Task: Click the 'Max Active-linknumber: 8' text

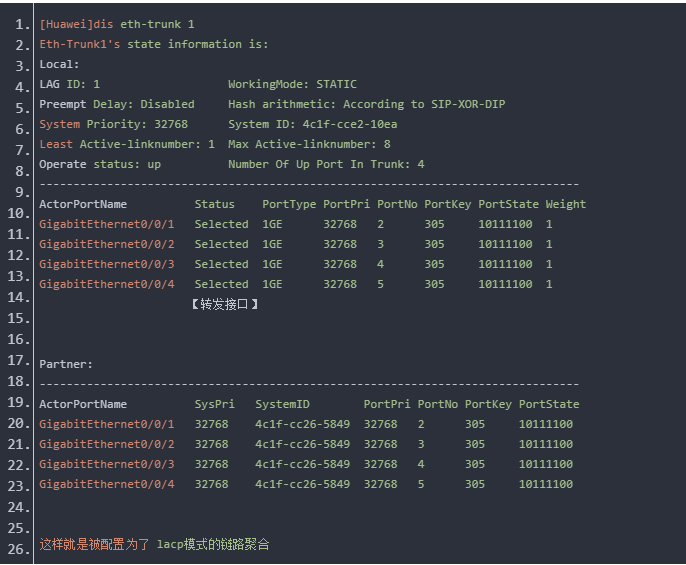Action: pos(309,144)
